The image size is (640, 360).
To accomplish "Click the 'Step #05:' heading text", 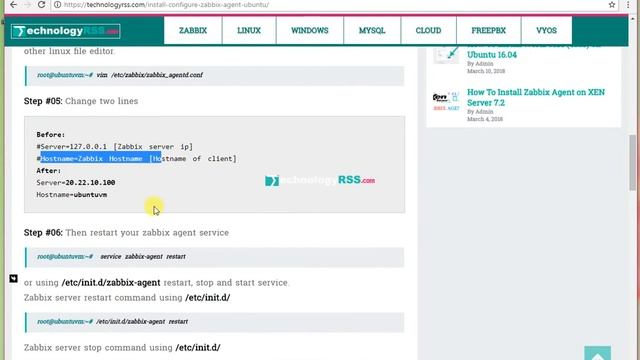I will (43, 101).
